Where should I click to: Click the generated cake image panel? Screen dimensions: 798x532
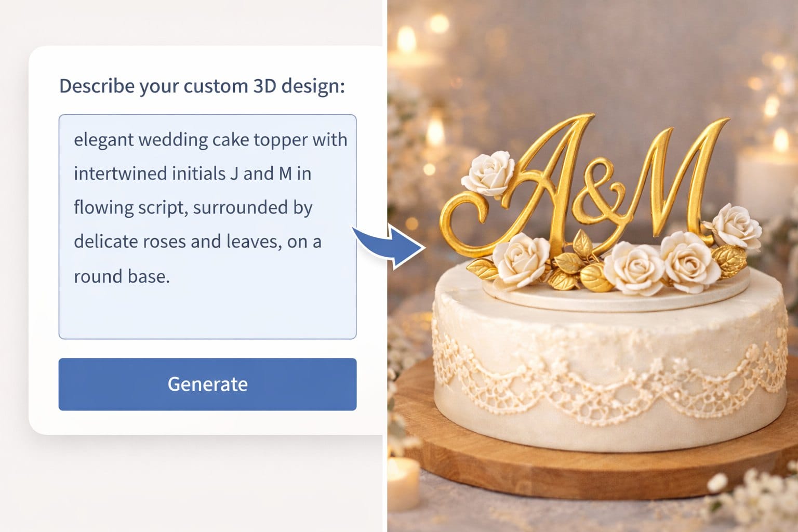[x=592, y=266]
